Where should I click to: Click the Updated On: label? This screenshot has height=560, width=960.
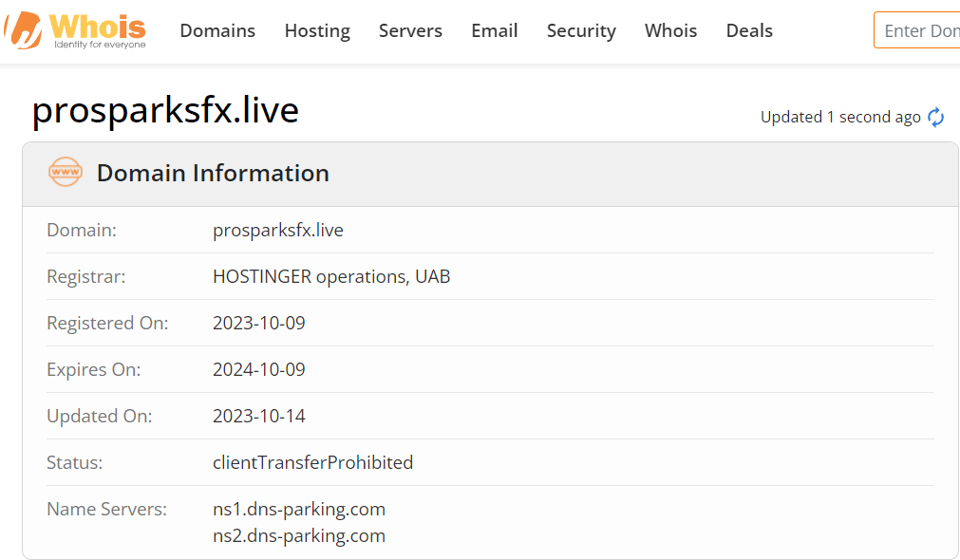99,416
